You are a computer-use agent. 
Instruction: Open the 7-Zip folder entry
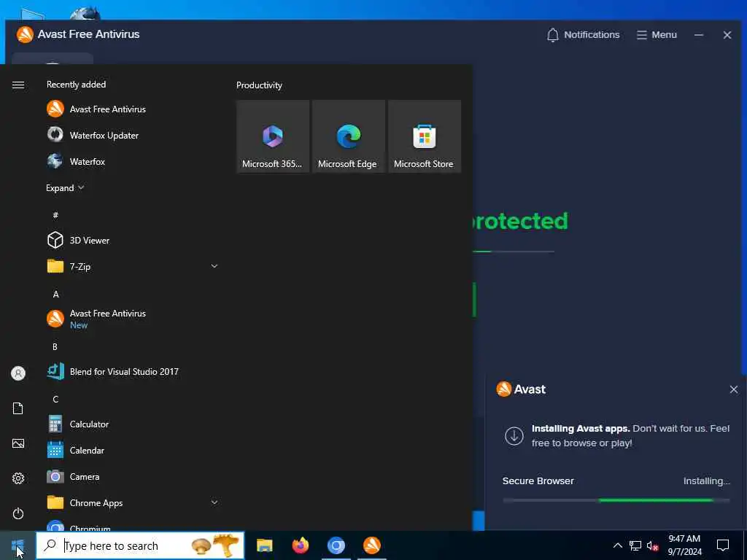click(x=131, y=266)
